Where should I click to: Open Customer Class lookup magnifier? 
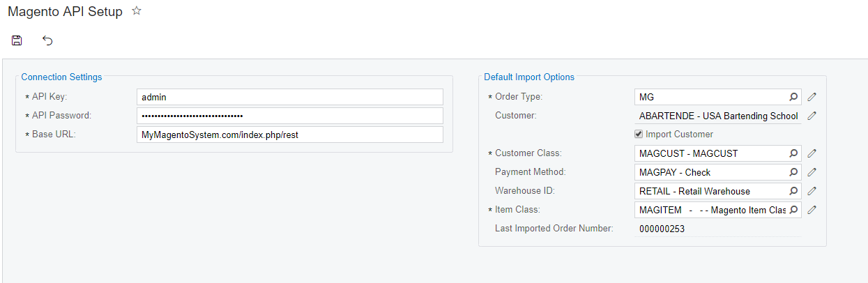tap(793, 153)
